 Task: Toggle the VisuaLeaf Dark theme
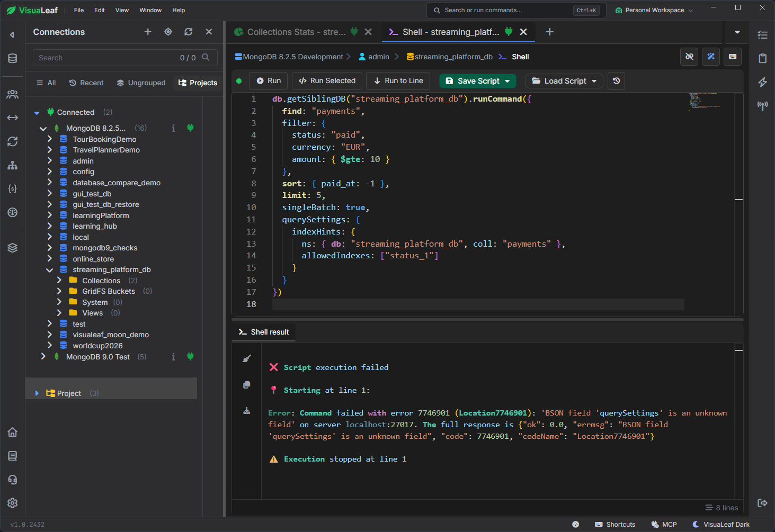(x=721, y=525)
